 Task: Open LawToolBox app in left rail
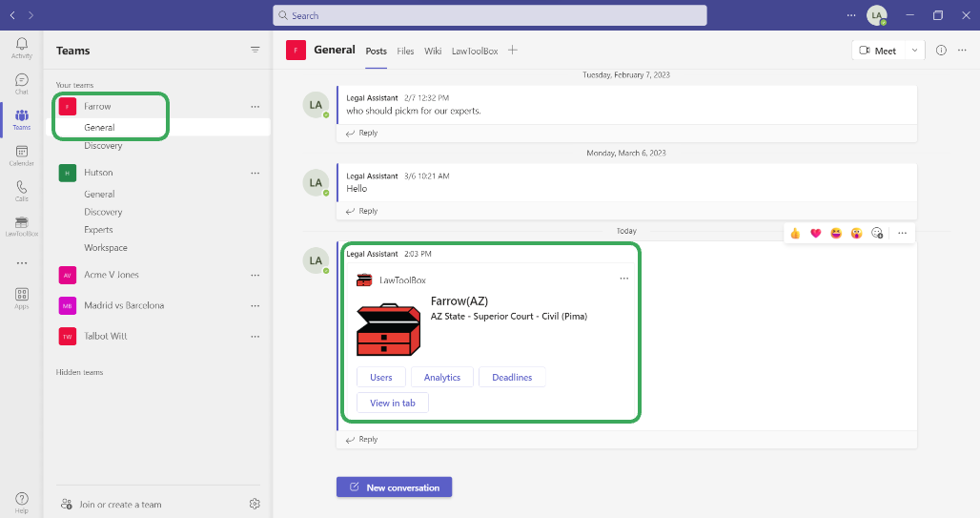(x=21, y=226)
